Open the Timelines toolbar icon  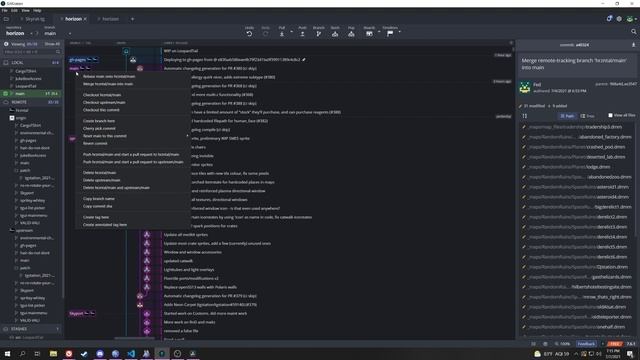coord(390,34)
